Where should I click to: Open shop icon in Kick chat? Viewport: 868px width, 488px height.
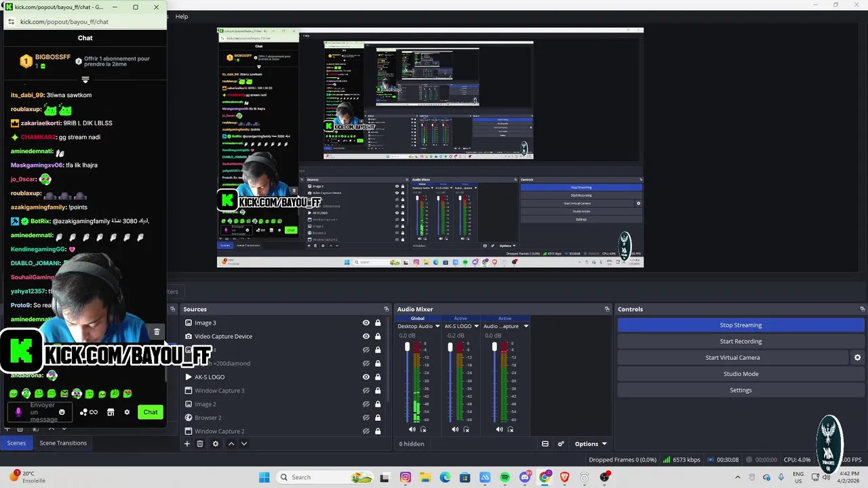(111, 412)
